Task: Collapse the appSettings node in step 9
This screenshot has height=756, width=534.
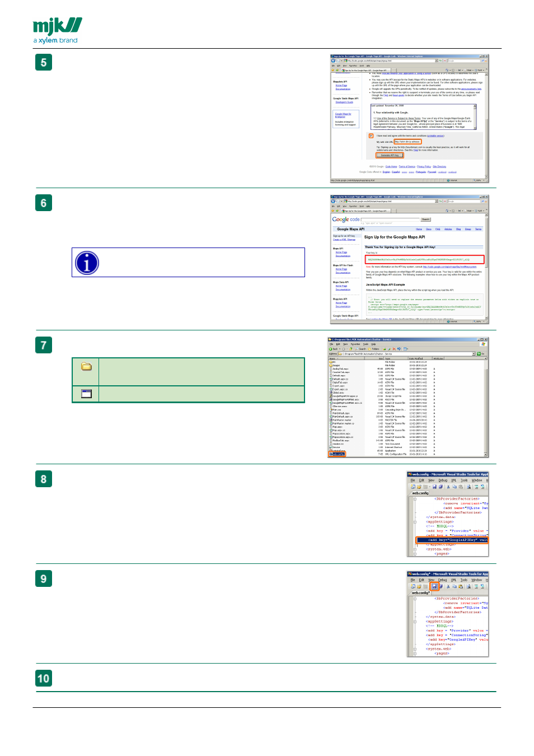Action: pos(415,622)
